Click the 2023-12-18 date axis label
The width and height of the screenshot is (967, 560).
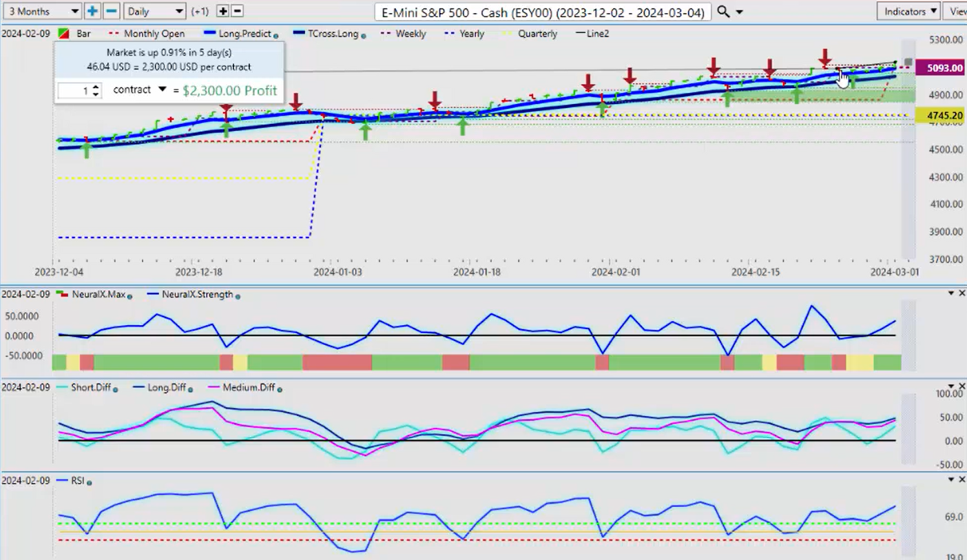tap(198, 272)
